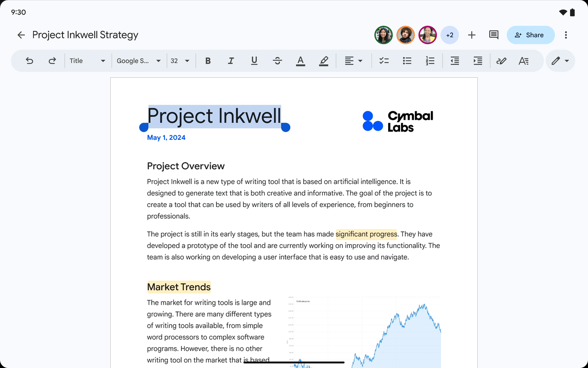The height and width of the screenshot is (368, 588).
Task: Undo the last edit
Action: 29,60
